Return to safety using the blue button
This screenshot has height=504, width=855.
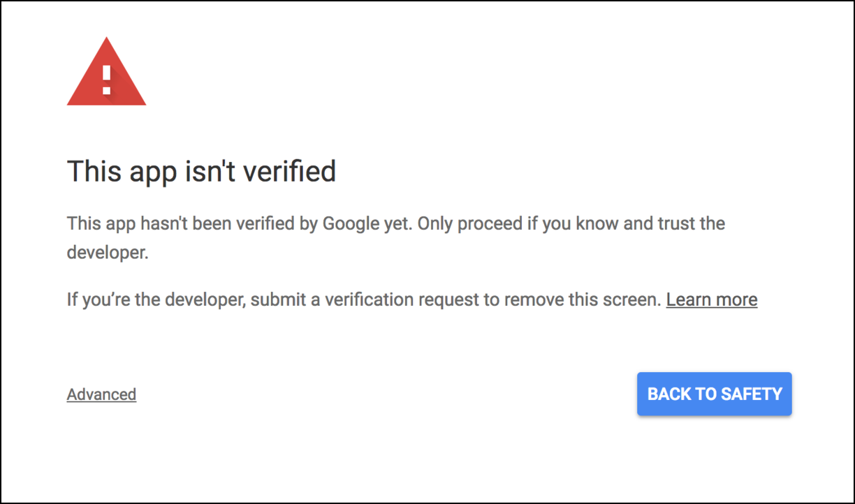[715, 394]
